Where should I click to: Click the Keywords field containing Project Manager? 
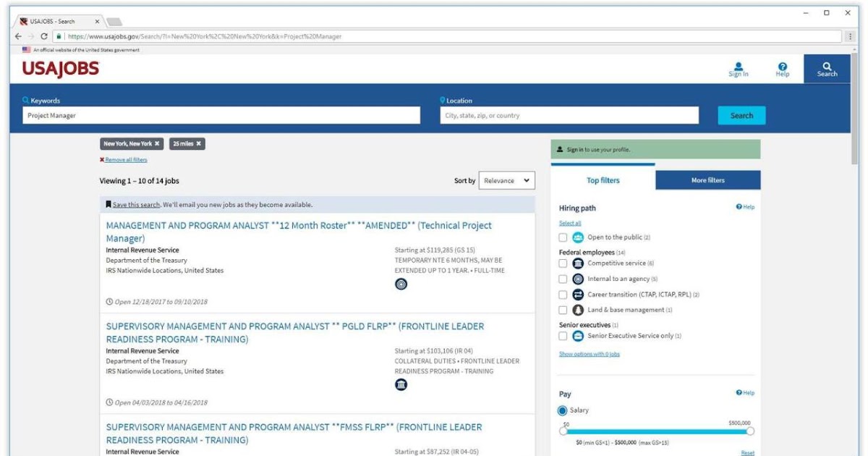coord(221,115)
